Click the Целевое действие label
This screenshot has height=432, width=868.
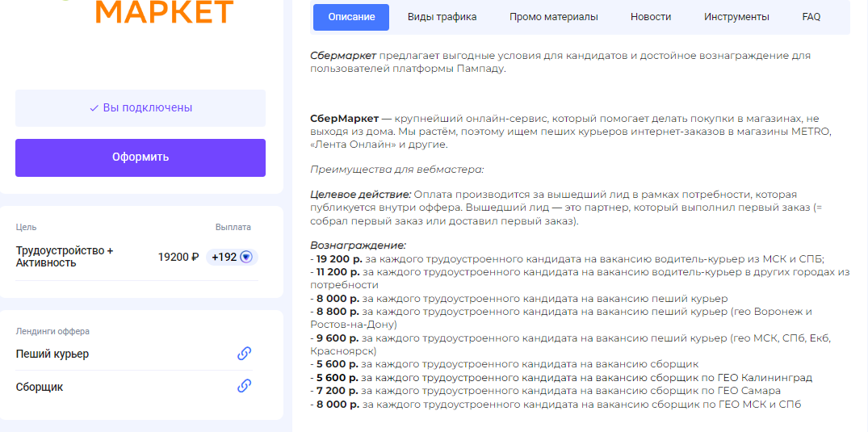pyautogui.click(x=361, y=195)
